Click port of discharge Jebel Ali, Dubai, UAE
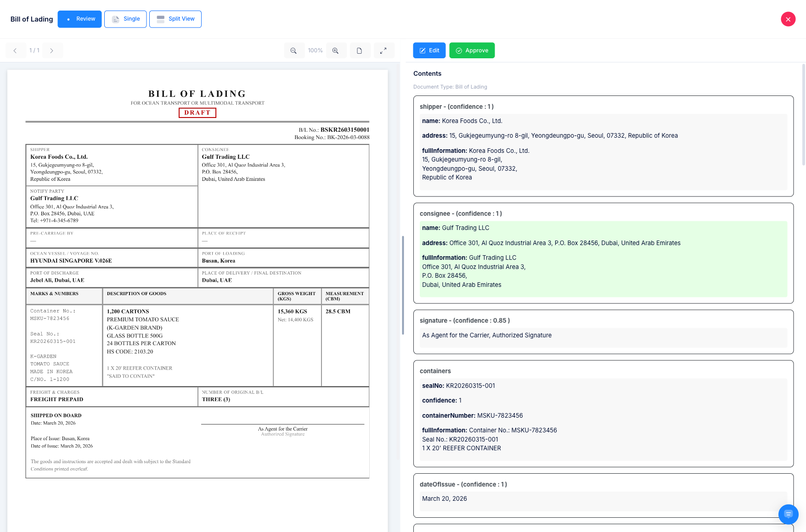 tap(57, 280)
